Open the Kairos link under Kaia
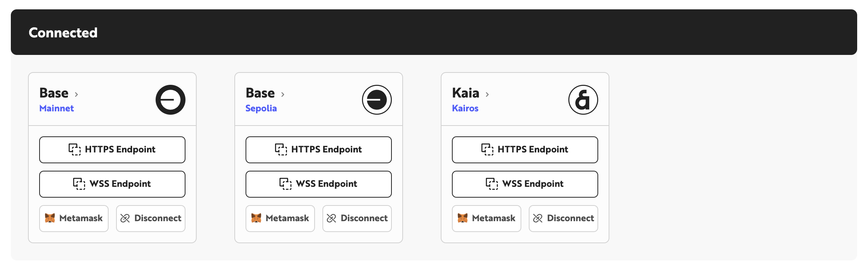868x269 pixels. click(x=465, y=108)
